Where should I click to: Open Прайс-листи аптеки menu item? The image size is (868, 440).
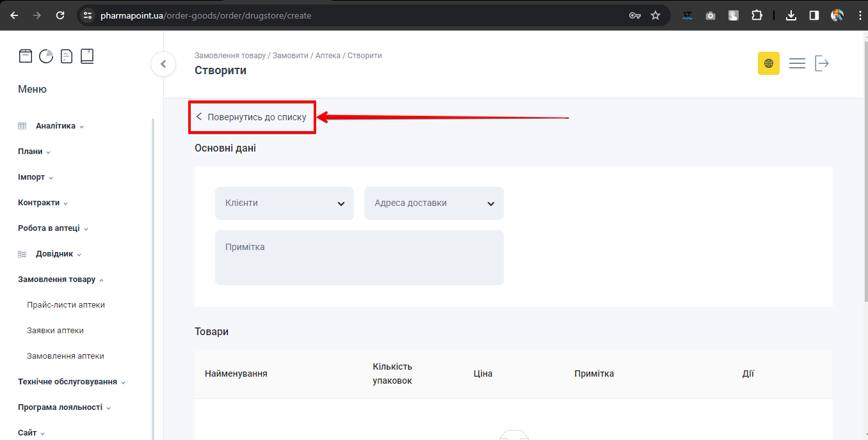coord(66,305)
